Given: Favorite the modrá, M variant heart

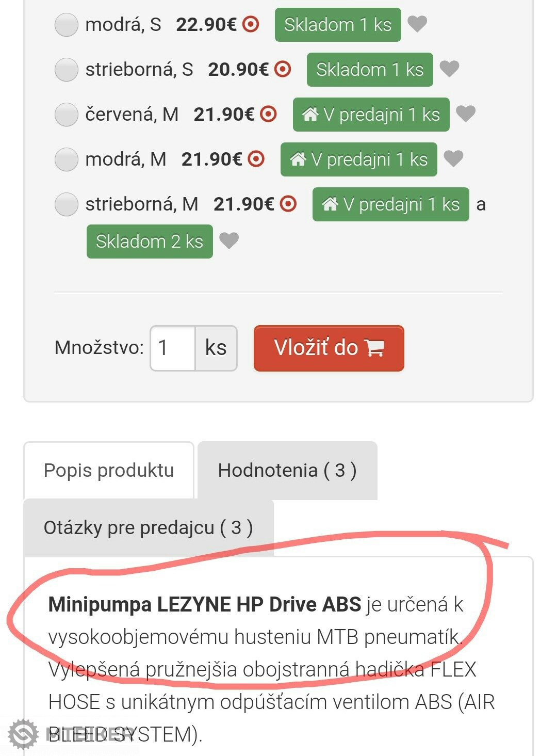Looking at the screenshot, I should click(x=453, y=158).
